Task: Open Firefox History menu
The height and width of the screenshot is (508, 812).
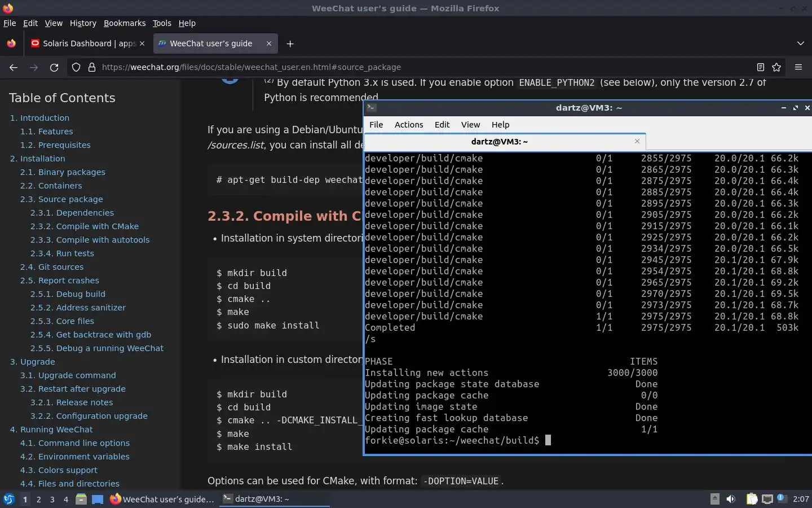Action: coord(83,23)
